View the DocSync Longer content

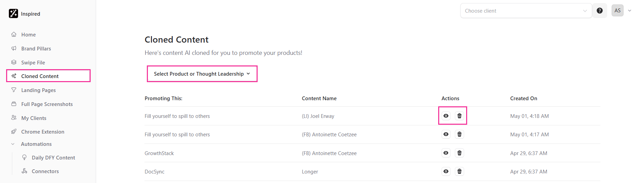(446, 171)
